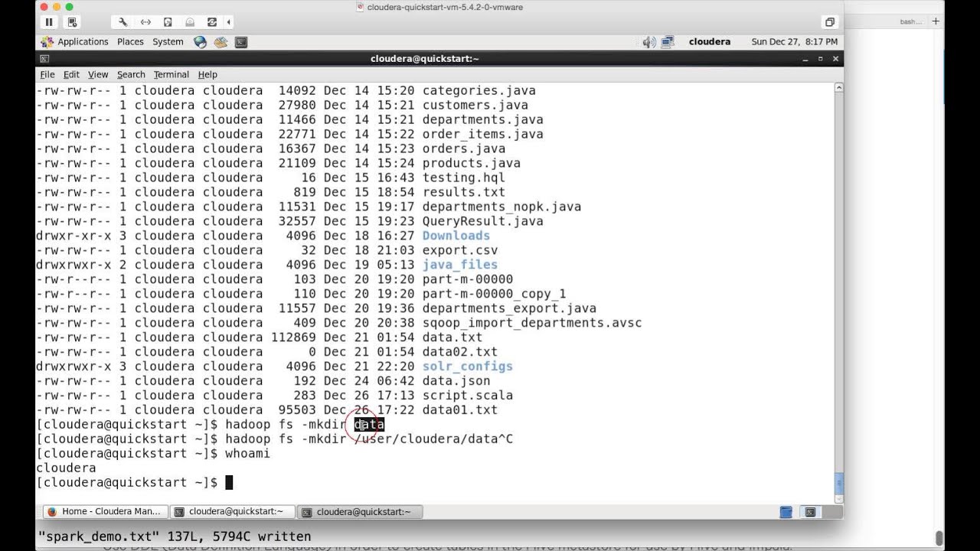Click the sharing sync icon in VMware toolbar

coord(212,22)
